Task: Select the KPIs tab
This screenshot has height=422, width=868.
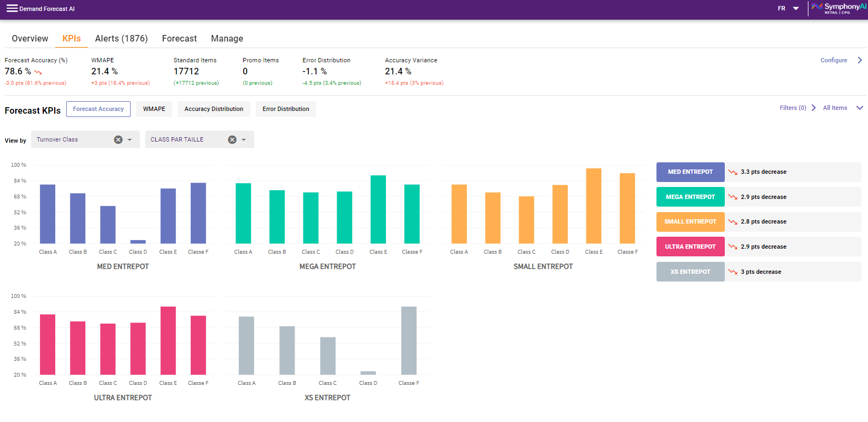Action: [72, 38]
